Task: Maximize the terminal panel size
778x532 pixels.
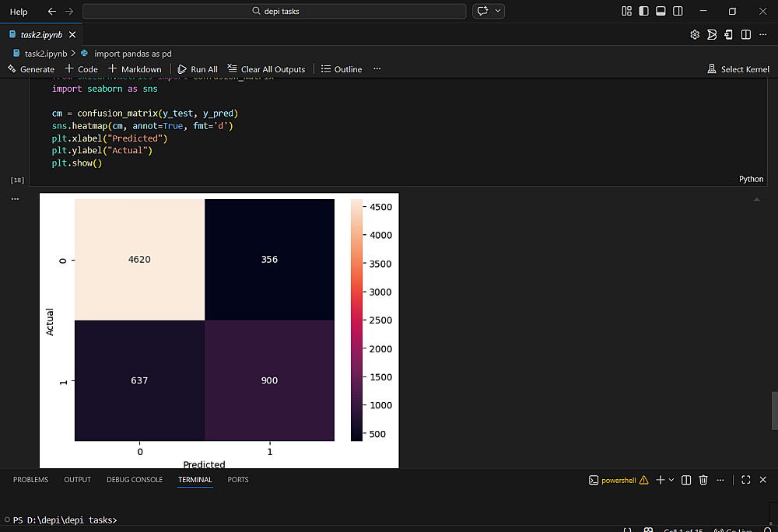Action: click(745, 480)
